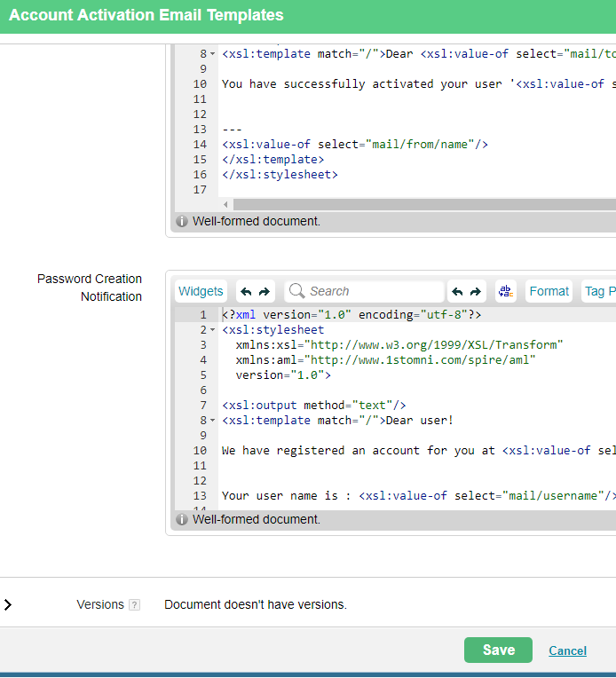Open the find and replace icon
The image size is (616, 678).
click(x=506, y=291)
